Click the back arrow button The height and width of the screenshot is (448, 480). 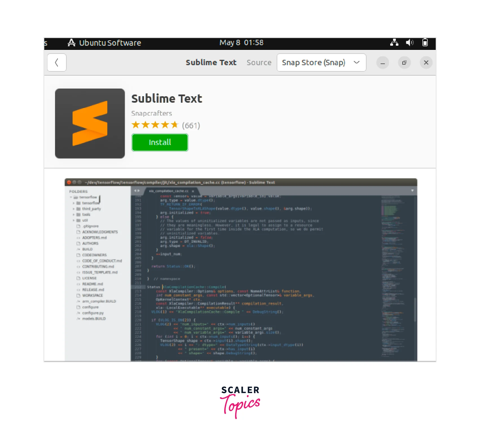pos(57,63)
